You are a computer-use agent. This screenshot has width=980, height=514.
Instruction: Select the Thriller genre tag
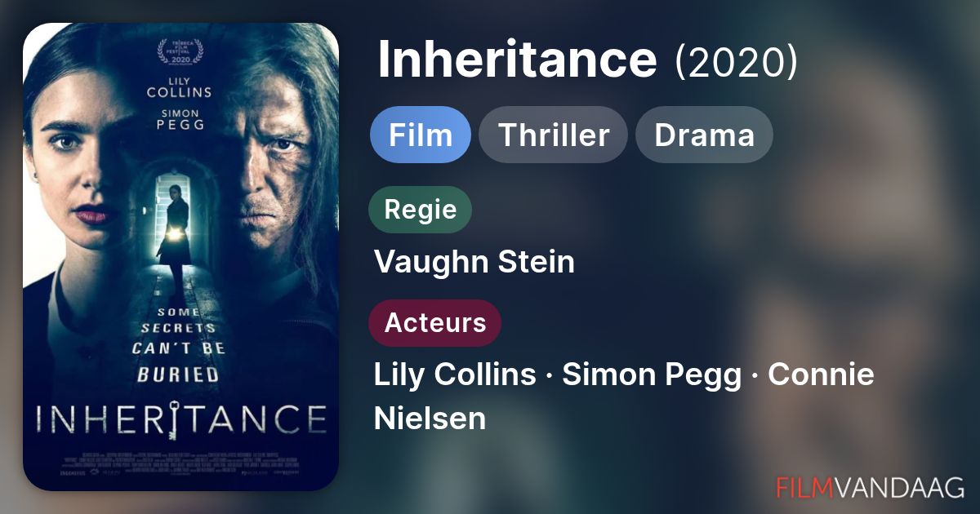[554, 135]
